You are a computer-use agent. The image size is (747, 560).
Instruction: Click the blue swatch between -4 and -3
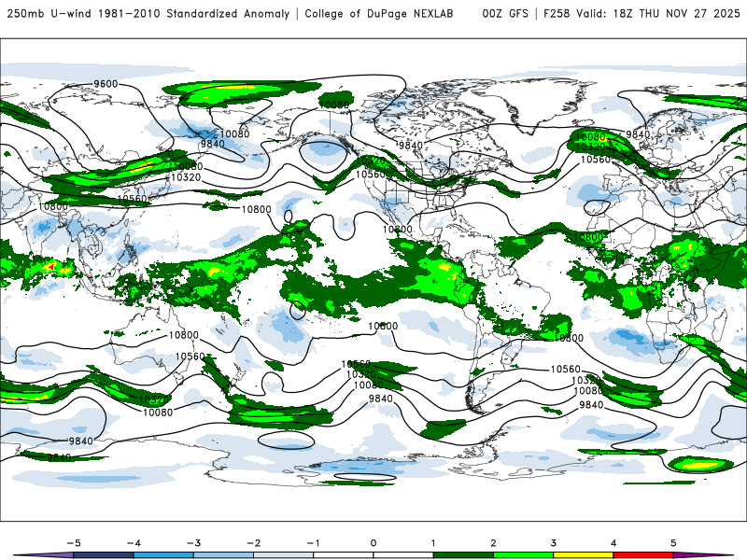163,555
